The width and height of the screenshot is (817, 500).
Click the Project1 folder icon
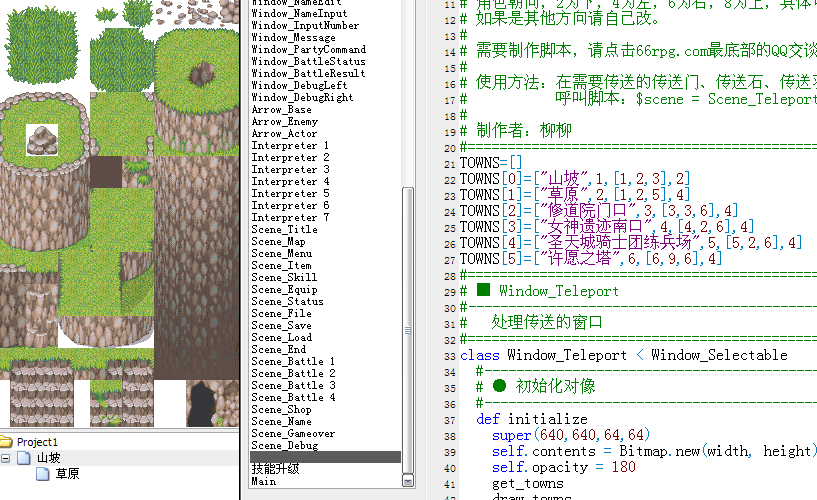pyautogui.click(x=6, y=442)
